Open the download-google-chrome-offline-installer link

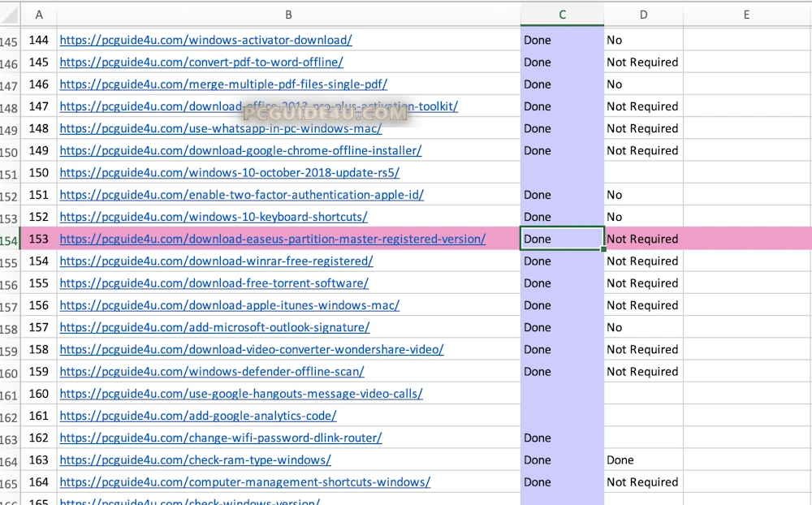tap(240, 150)
